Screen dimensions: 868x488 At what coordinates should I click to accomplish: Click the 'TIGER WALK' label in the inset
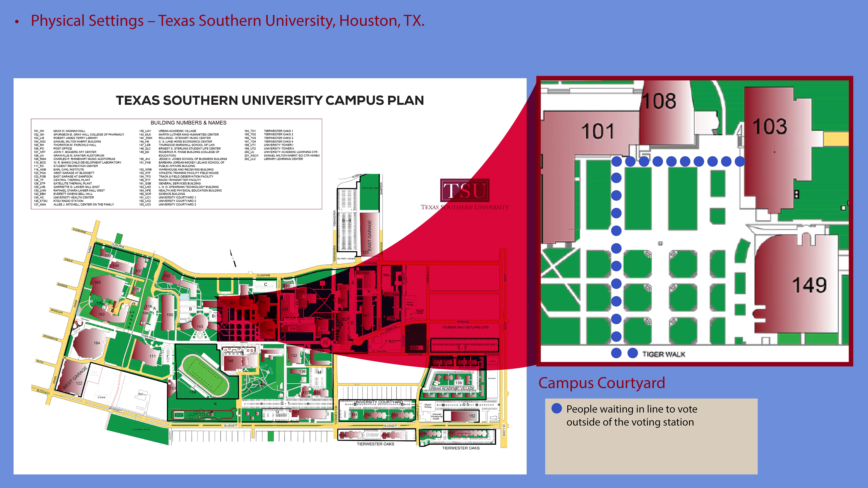click(663, 354)
